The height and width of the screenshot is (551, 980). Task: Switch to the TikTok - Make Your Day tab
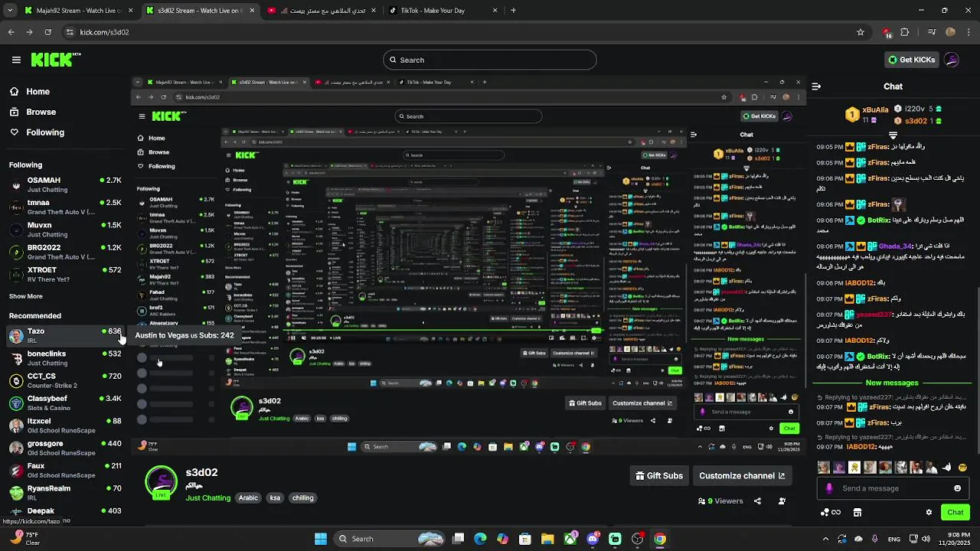pyautogui.click(x=443, y=11)
